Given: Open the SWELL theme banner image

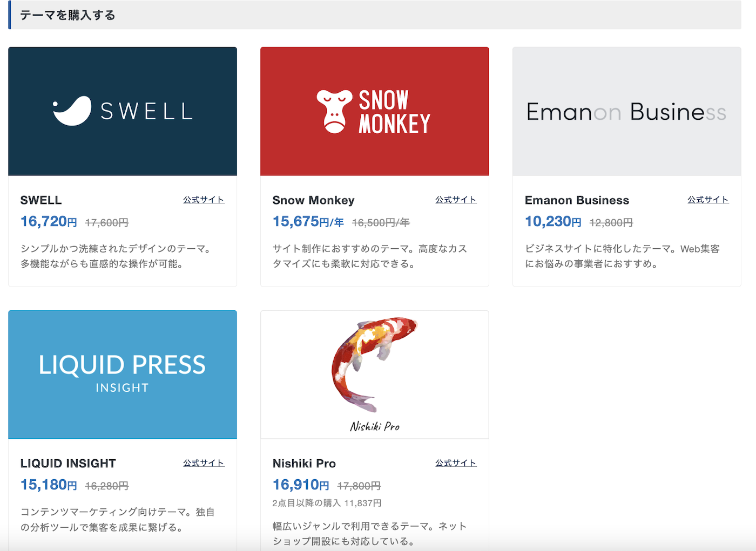Looking at the screenshot, I should (x=123, y=111).
